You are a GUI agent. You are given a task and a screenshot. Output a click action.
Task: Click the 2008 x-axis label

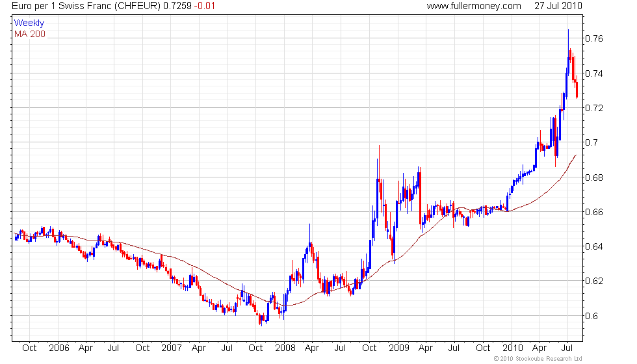coord(285,348)
